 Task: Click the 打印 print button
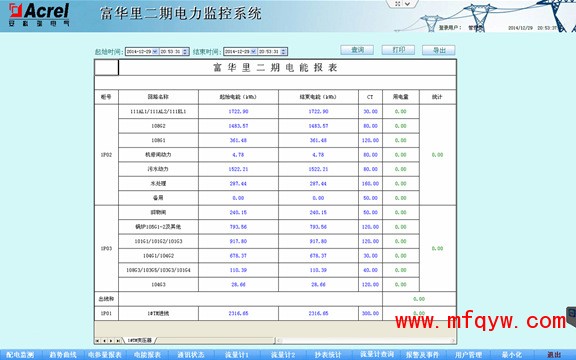click(398, 50)
